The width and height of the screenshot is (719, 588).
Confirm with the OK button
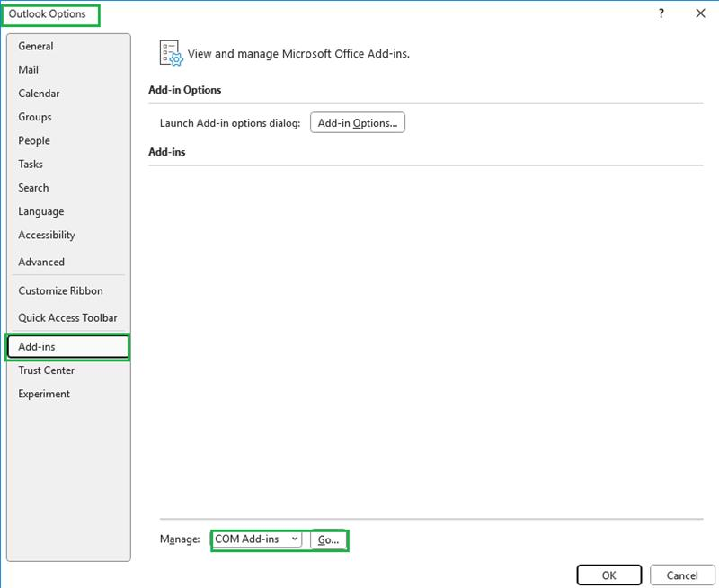click(x=609, y=575)
